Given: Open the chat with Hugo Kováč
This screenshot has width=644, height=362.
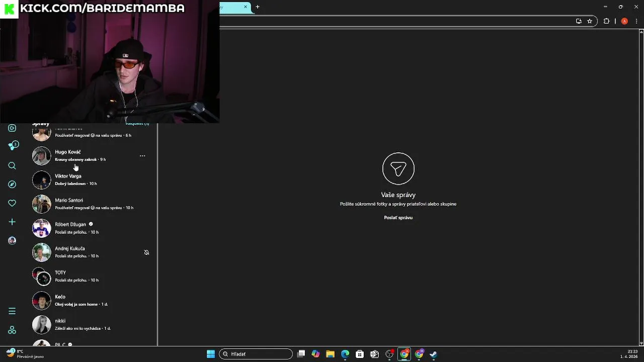Looking at the screenshot, I should coord(91,156).
